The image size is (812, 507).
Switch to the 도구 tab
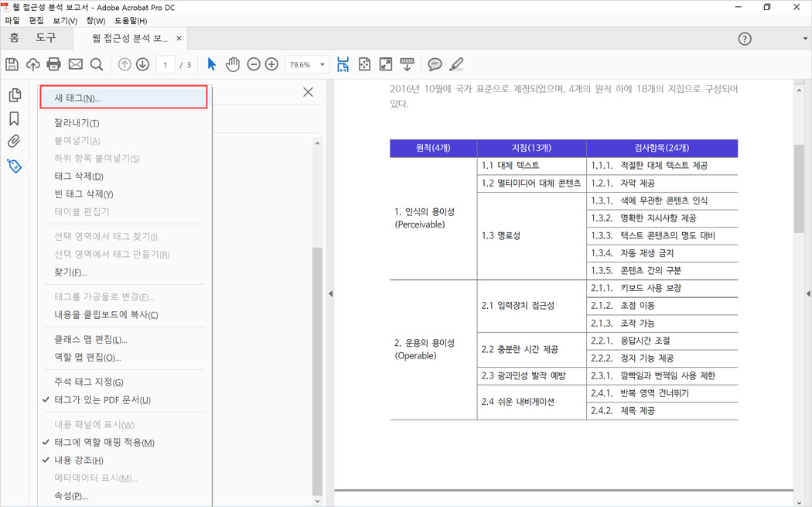click(43, 38)
